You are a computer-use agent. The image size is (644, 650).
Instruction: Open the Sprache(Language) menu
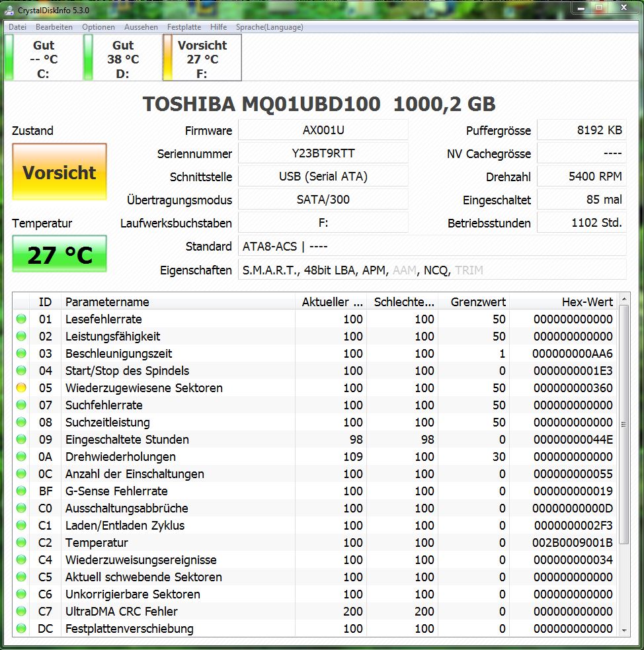269,27
